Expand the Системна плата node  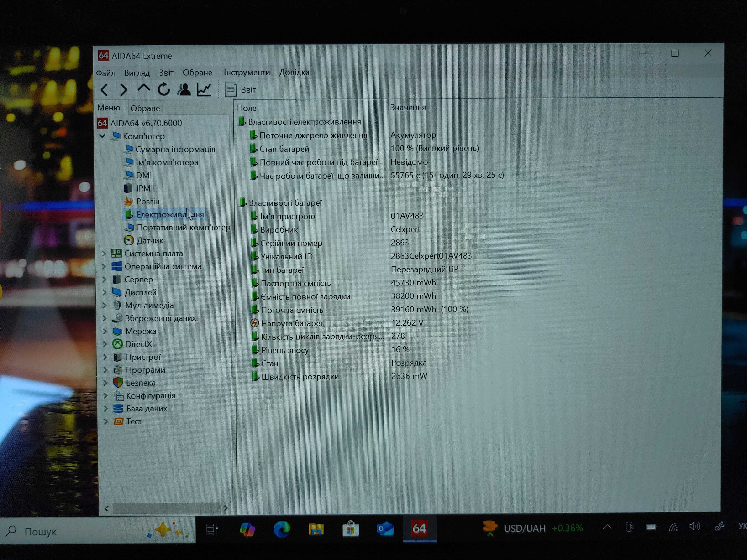[104, 254]
